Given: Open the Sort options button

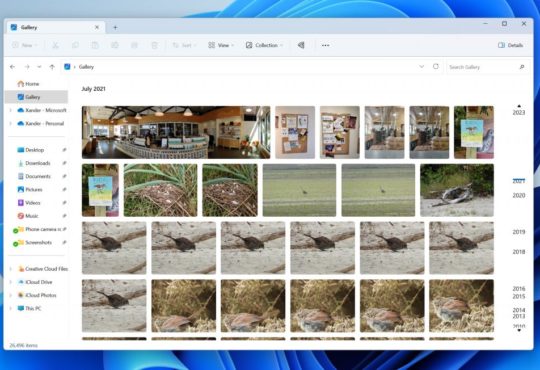Looking at the screenshot, I should [184, 45].
